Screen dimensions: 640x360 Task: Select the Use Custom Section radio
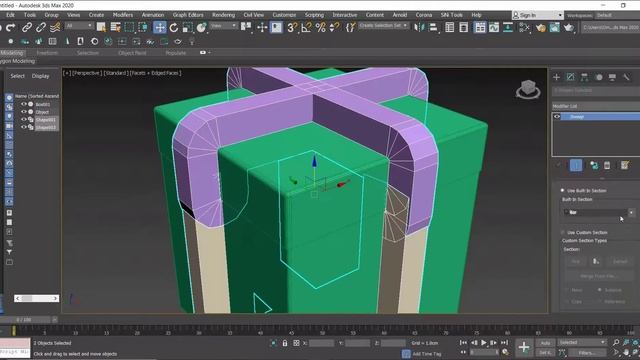tap(562, 232)
